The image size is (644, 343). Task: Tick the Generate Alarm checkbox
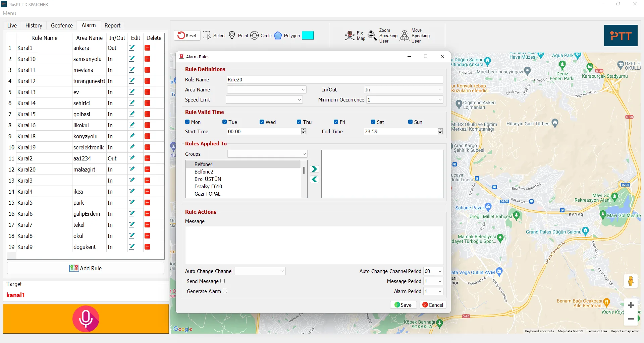click(x=225, y=291)
